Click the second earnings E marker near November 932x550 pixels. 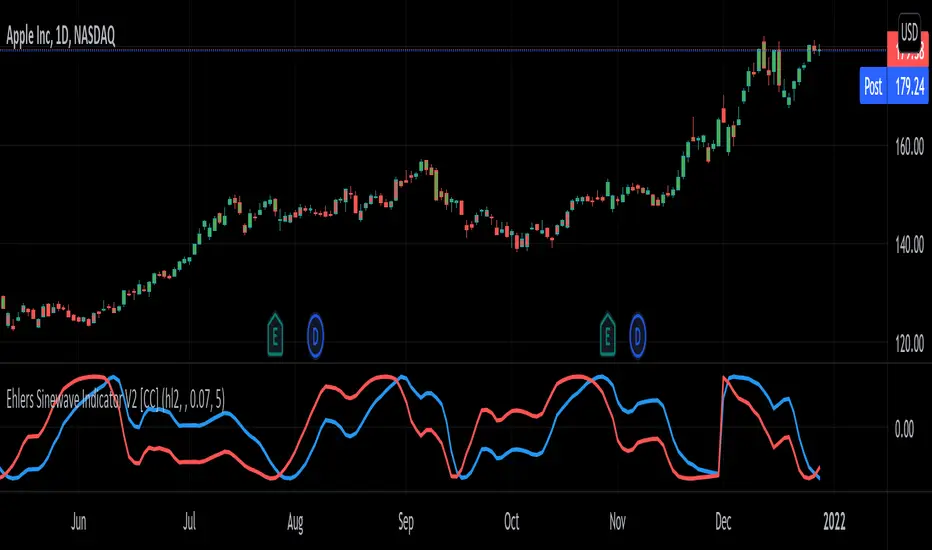tap(607, 335)
